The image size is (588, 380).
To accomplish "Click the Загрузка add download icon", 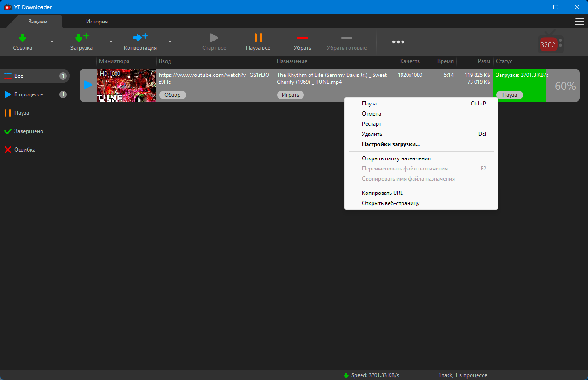I will coord(82,38).
